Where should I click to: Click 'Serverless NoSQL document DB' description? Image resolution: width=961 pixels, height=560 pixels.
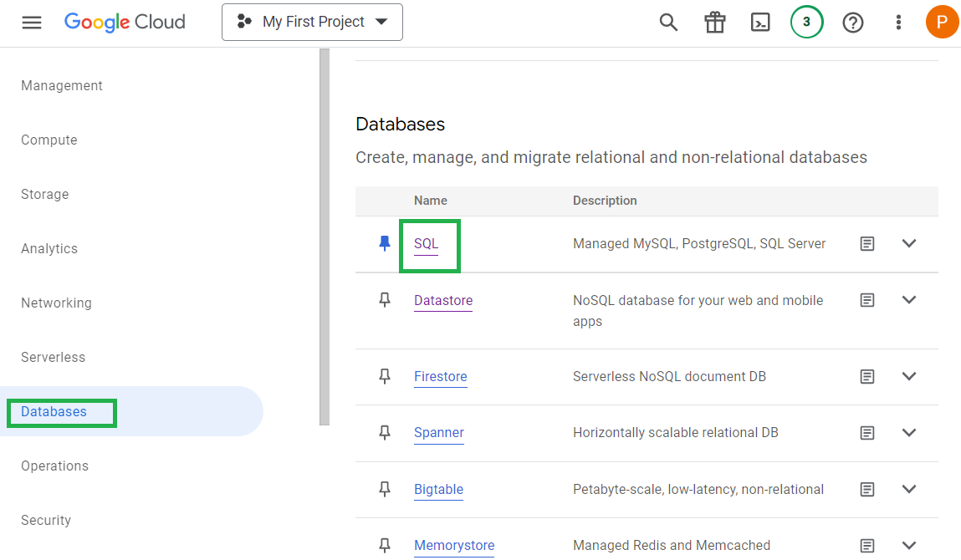pyautogui.click(x=669, y=377)
